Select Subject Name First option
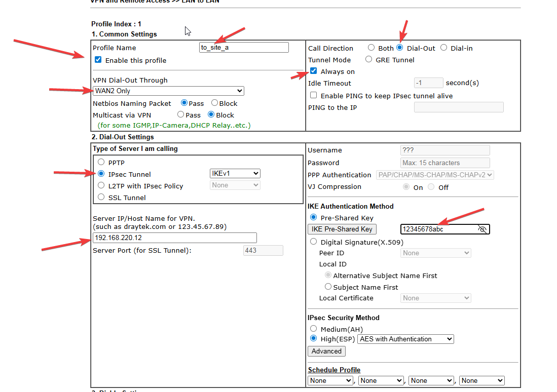 328,287
